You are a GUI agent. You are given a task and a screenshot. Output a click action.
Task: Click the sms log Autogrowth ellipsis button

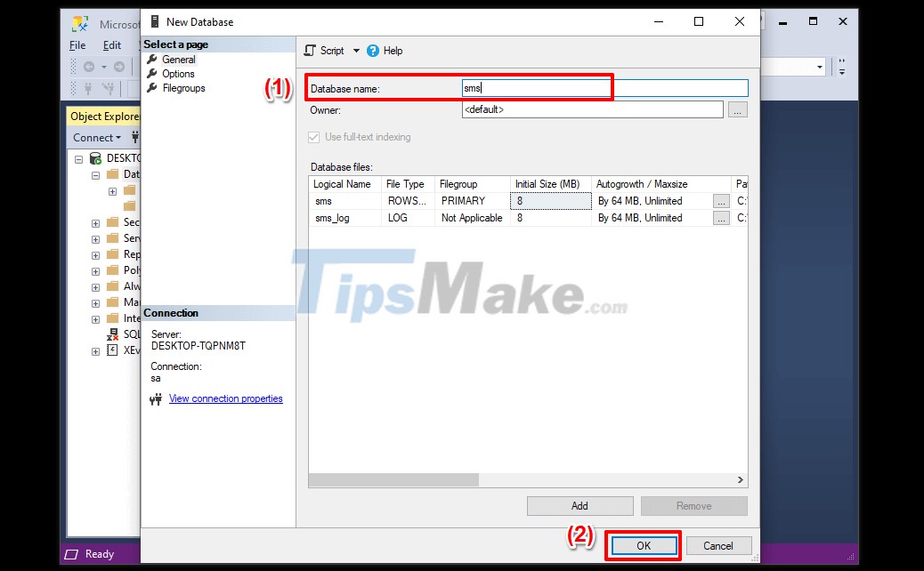point(722,217)
